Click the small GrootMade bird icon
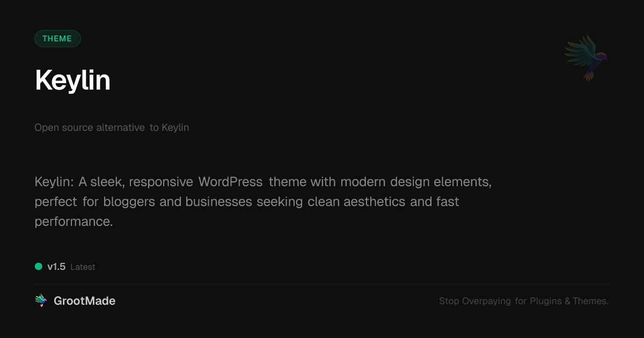Image resolution: width=644 pixels, height=338 pixels. (41, 301)
